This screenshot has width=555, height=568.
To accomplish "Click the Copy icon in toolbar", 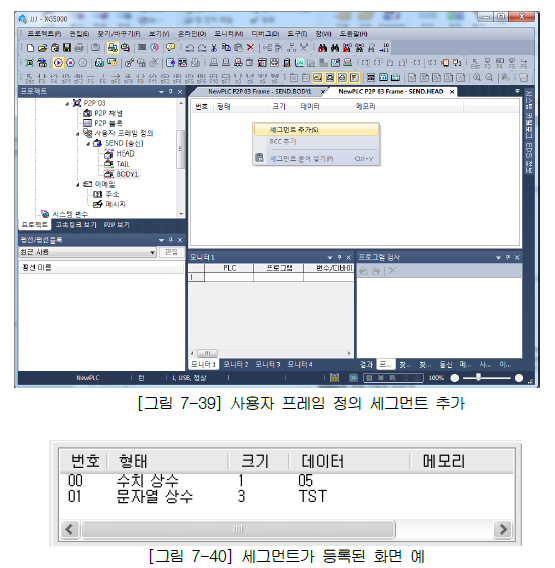I will pyautogui.click(x=226, y=48).
